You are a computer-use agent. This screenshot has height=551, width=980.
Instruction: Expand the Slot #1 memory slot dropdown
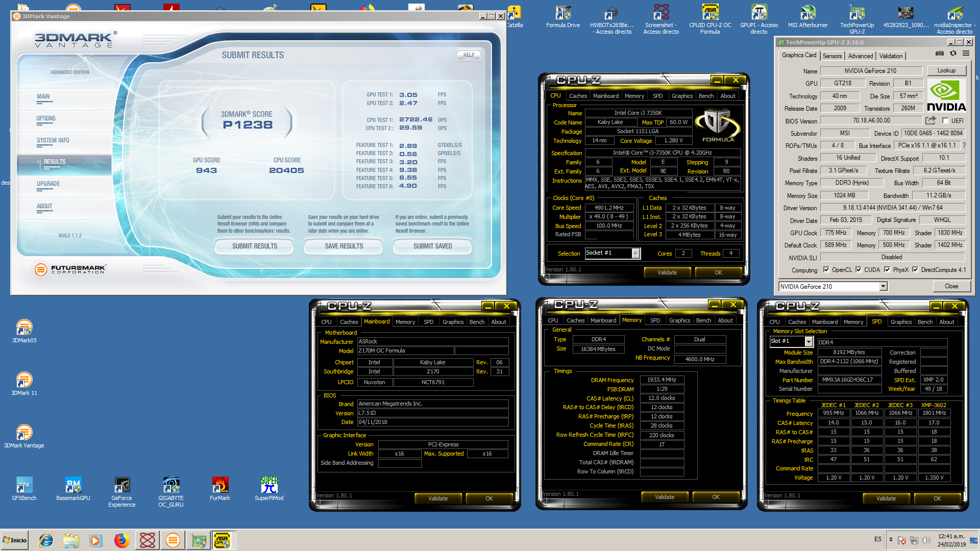(809, 341)
